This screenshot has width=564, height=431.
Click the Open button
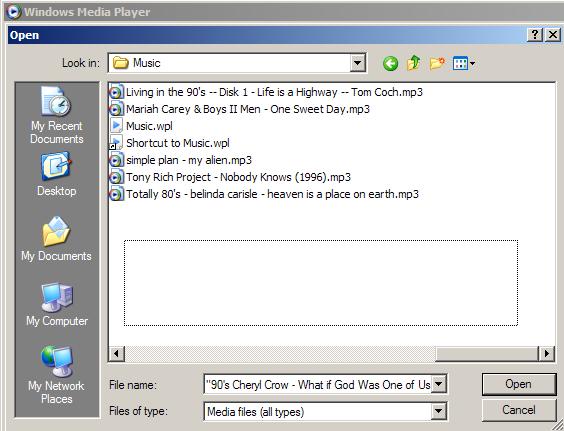coord(519,384)
